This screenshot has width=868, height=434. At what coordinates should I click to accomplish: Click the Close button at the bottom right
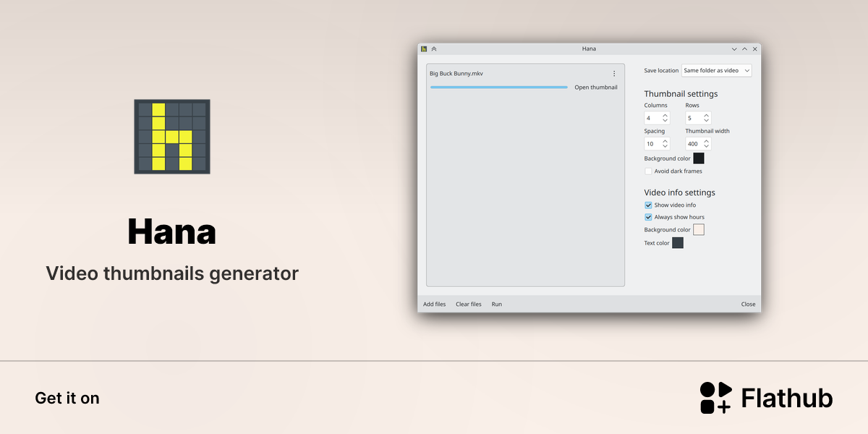click(x=749, y=305)
